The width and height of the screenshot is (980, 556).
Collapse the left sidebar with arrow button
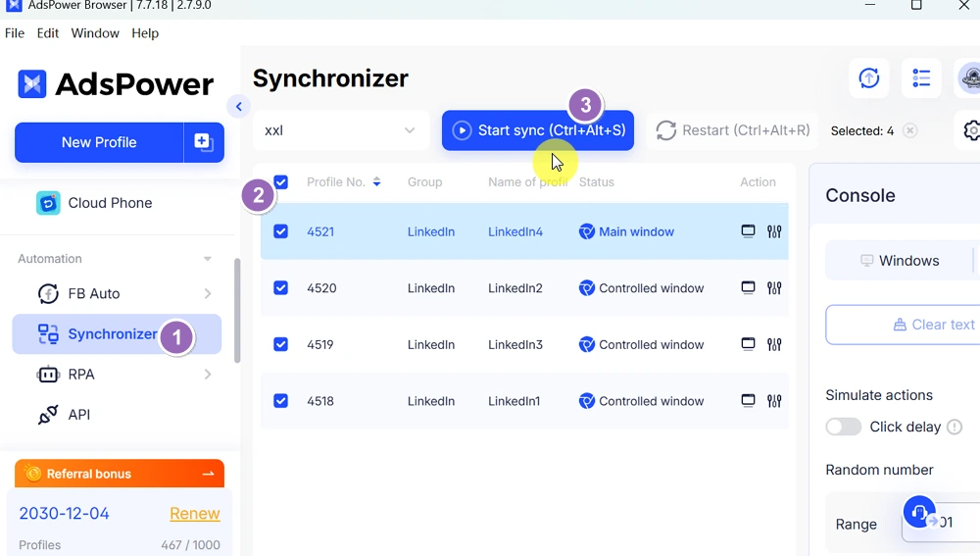238,107
